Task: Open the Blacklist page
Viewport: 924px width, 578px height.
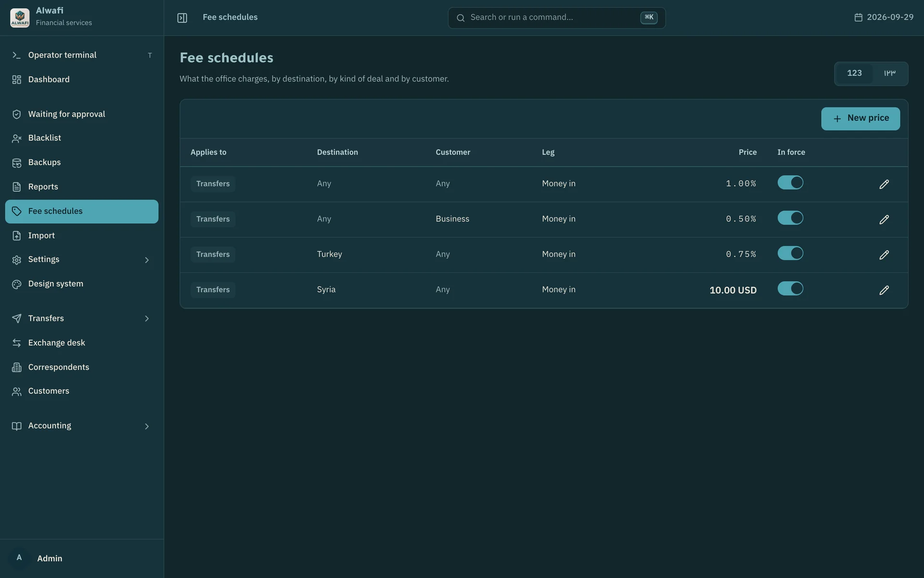Action: [82, 138]
